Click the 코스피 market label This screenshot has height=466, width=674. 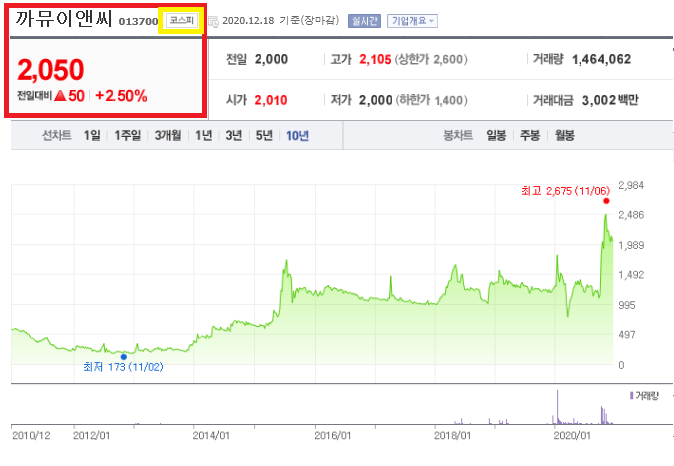tap(182, 20)
